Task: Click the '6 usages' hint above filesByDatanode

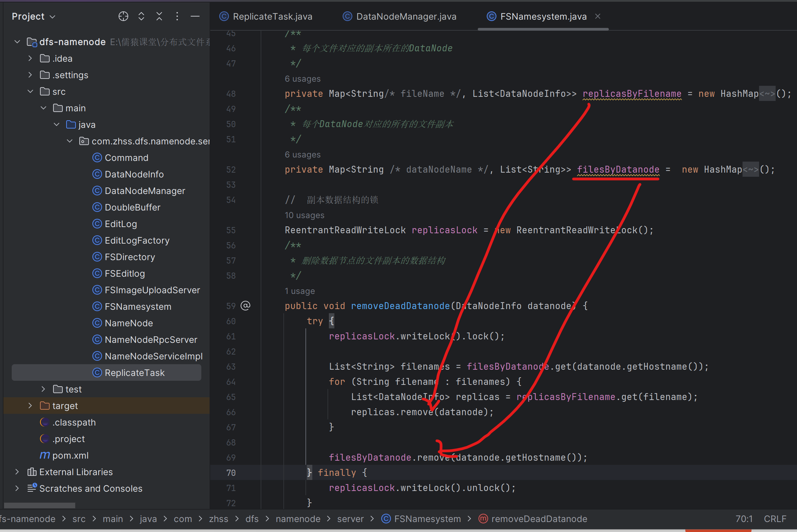Action: [303, 155]
